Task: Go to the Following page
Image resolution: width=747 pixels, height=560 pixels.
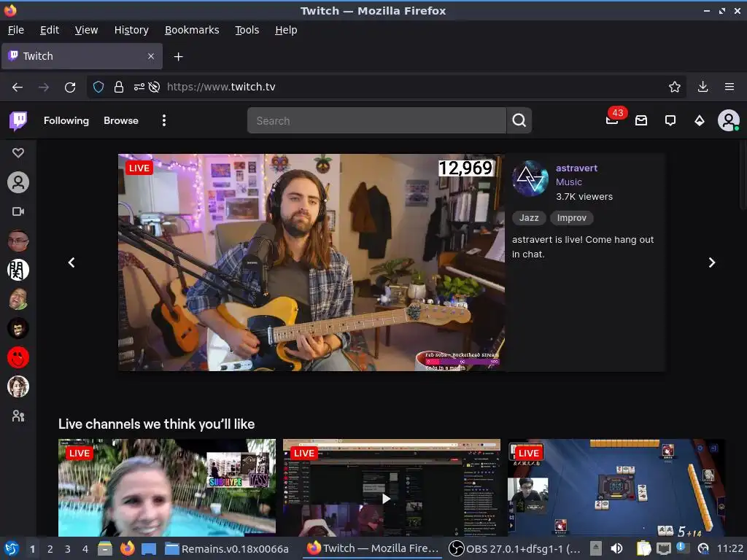Action: [x=66, y=120]
